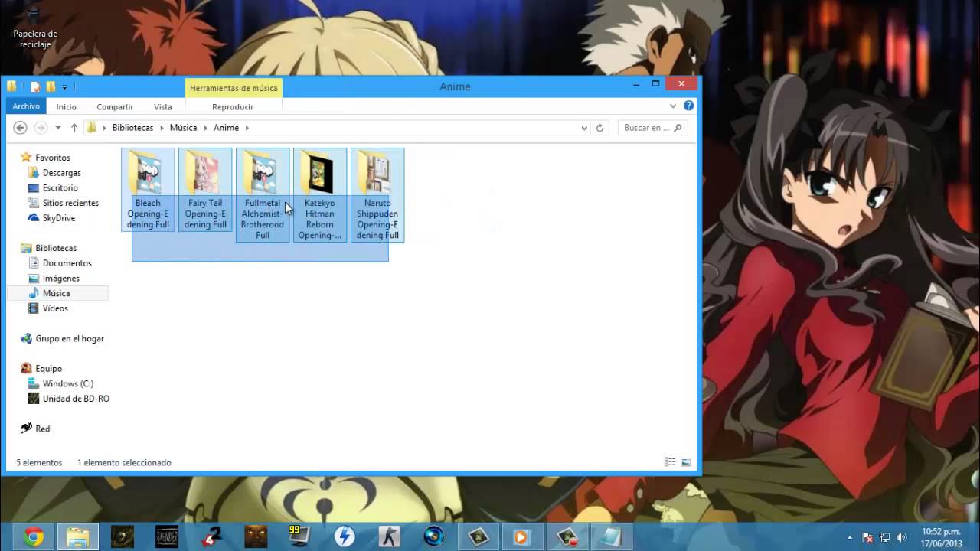Open Google Chrome from the taskbar
This screenshot has height=551, width=980.
pyautogui.click(x=33, y=537)
